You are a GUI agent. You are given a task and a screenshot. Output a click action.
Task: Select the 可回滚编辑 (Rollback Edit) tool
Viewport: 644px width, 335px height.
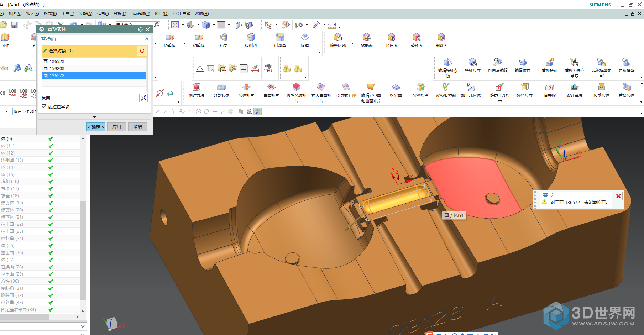point(498,62)
